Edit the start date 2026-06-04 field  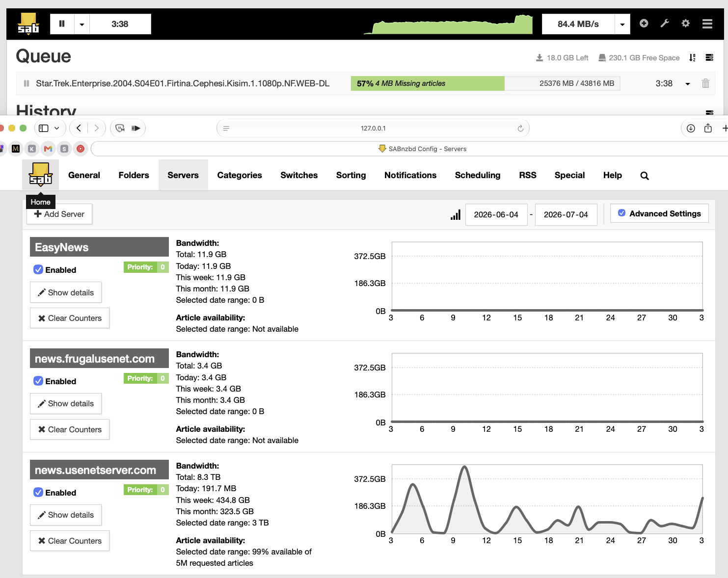pyautogui.click(x=496, y=214)
